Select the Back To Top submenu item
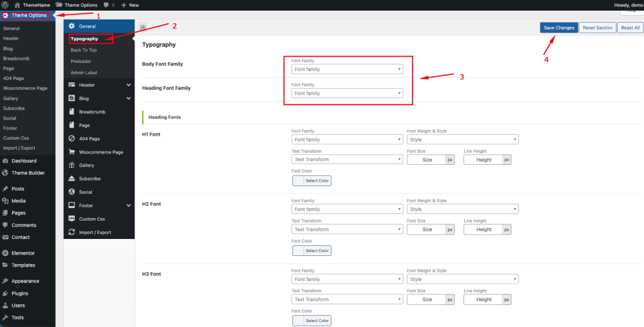 (x=84, y=50)
